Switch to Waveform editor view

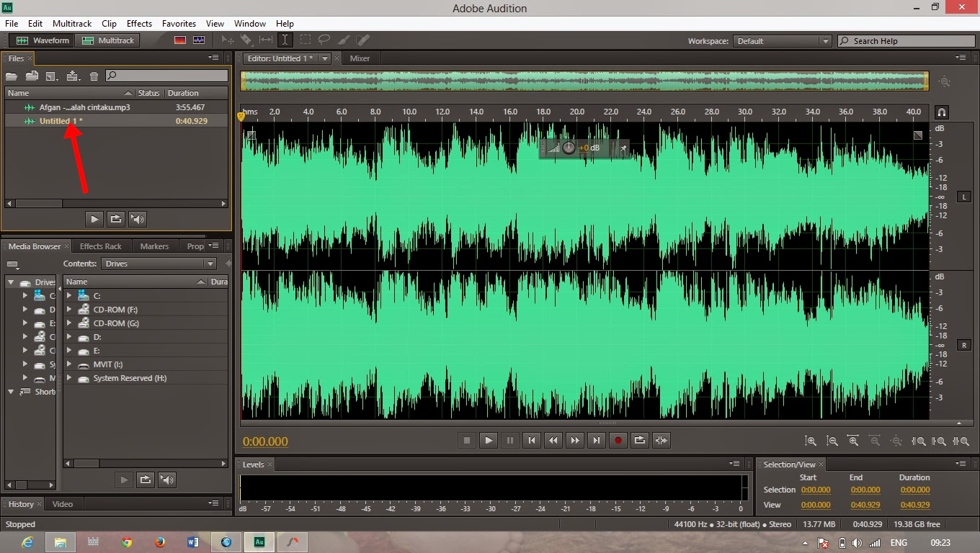point(43,40)
